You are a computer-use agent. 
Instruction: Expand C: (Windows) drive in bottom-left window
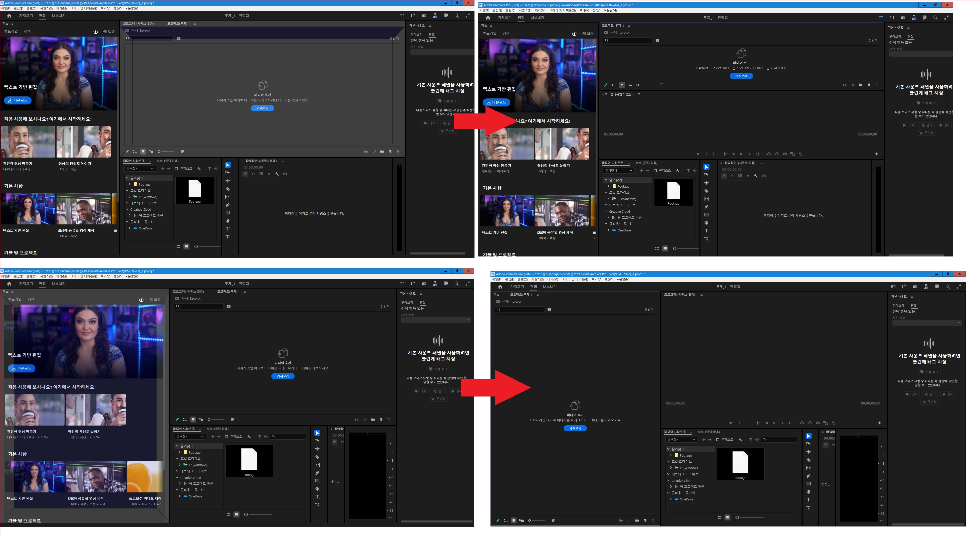click(x=180, y=465)
